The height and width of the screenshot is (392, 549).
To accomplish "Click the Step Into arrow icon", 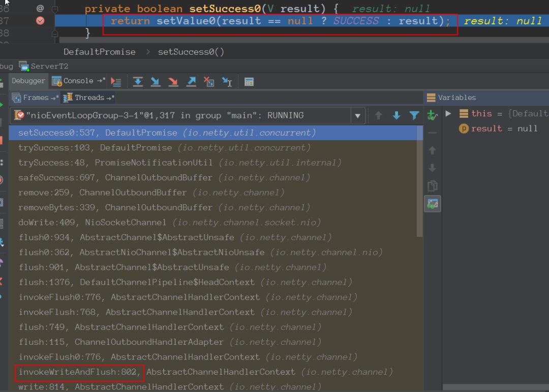I will (155, 82).
